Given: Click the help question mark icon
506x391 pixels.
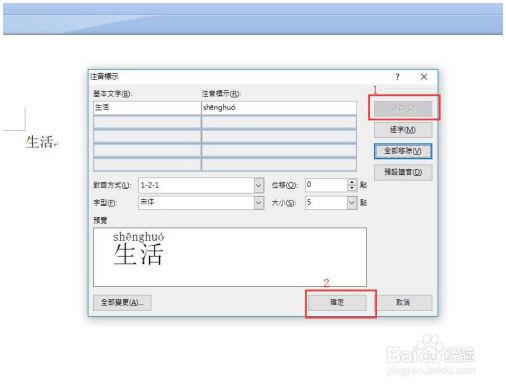Looking at the screenshot, I should coord(397,77).
